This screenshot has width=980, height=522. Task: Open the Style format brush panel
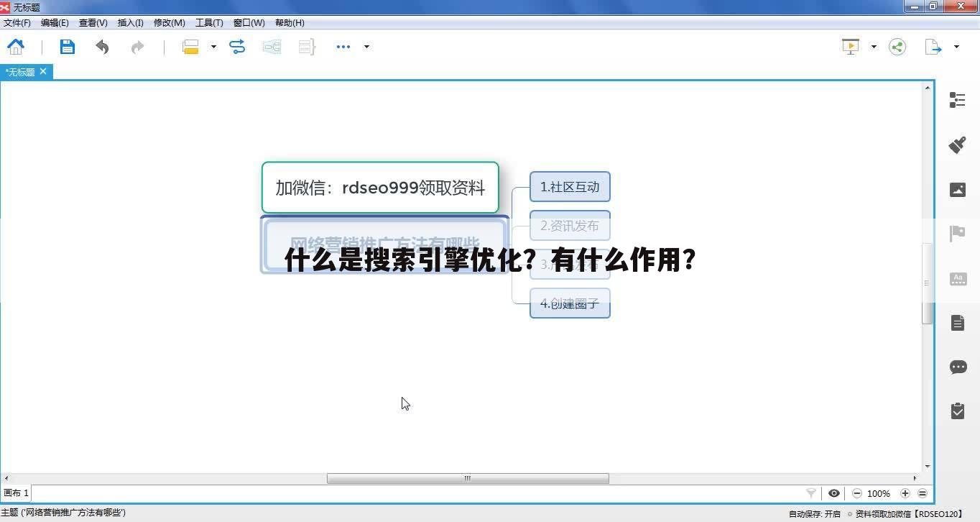[x=958, y=145]
